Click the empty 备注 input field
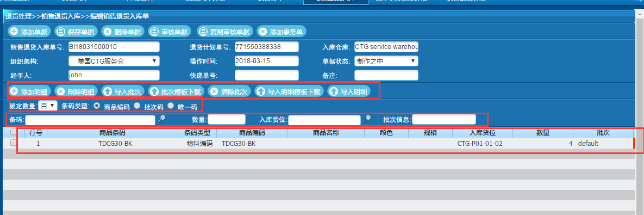This screenshot has width=644, height=215. coord(386,75)
